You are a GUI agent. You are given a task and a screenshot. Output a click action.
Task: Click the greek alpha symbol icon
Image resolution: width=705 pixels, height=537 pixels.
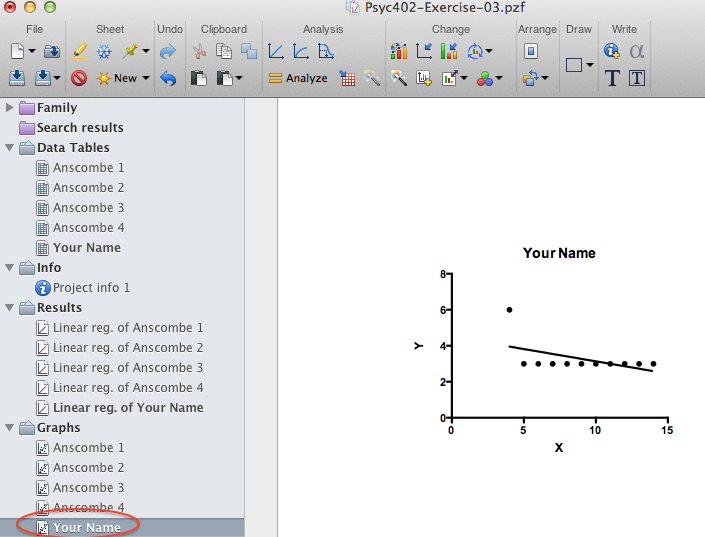click(637, 51)
